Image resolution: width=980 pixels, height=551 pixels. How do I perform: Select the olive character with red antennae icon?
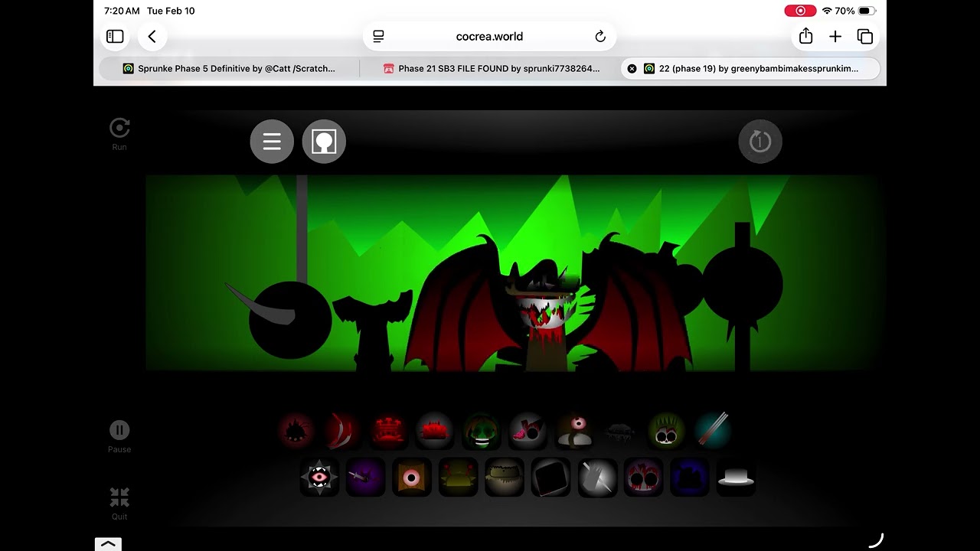[x=458, y=478]
